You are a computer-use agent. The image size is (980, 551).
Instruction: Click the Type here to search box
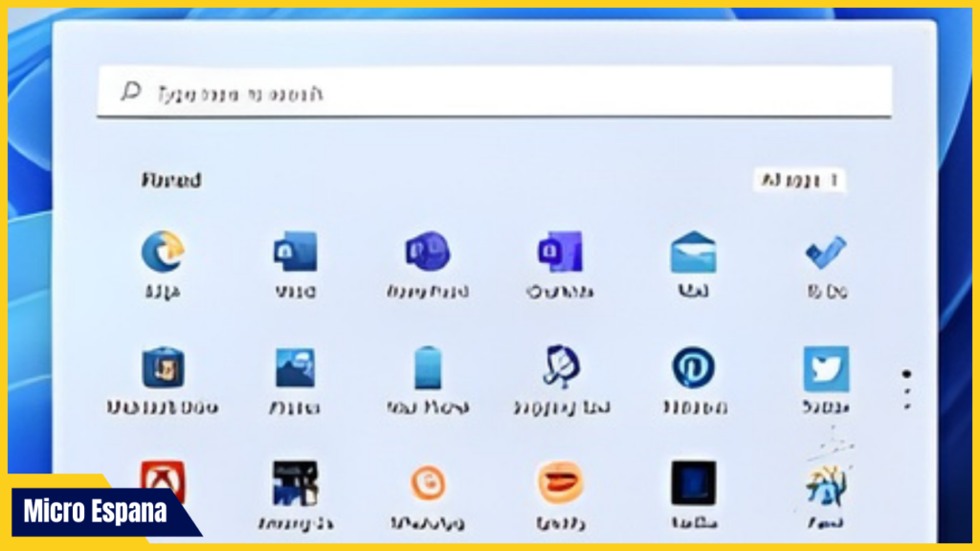pos(494,93)
